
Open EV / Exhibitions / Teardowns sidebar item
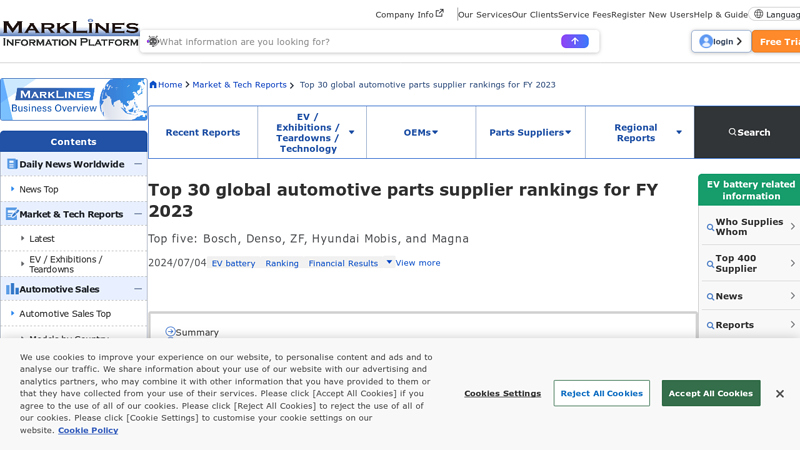coord(65,264)
